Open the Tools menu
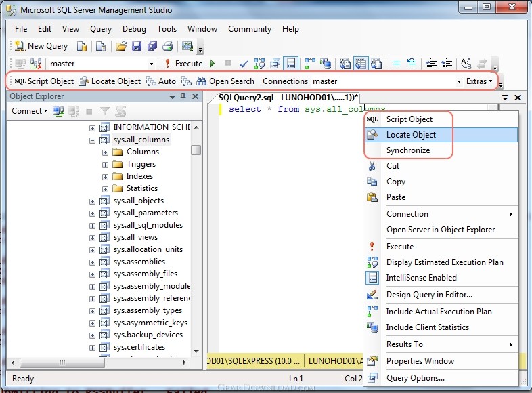This screenshot has width=532, height=393. point(167,29)
